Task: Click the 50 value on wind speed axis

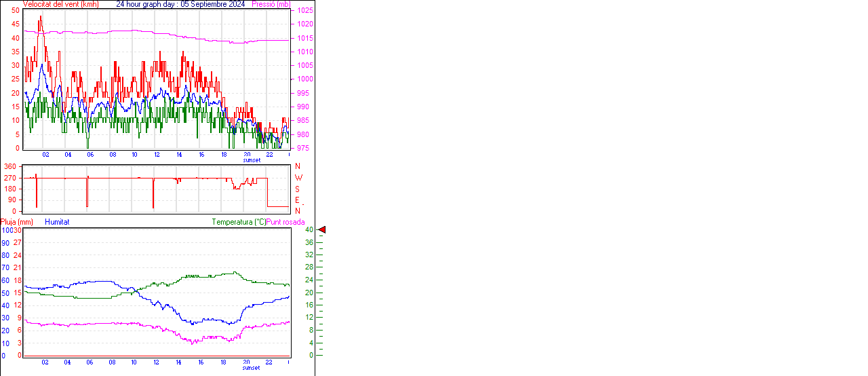Action: coord(16,11)
